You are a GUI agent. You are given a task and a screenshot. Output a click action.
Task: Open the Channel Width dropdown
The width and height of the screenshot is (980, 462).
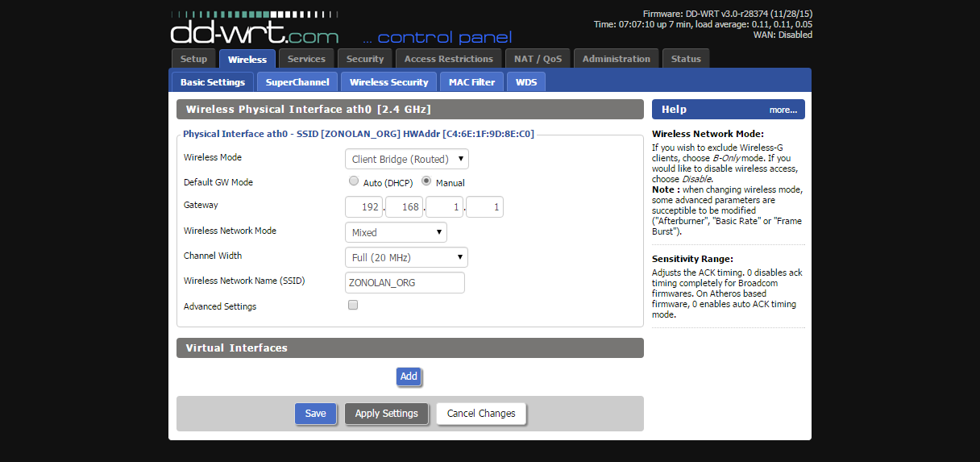(x=406, y=257)
